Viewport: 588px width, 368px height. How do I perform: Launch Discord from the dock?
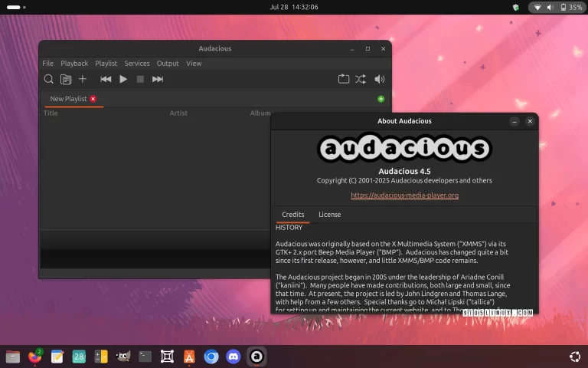[234, 356]
